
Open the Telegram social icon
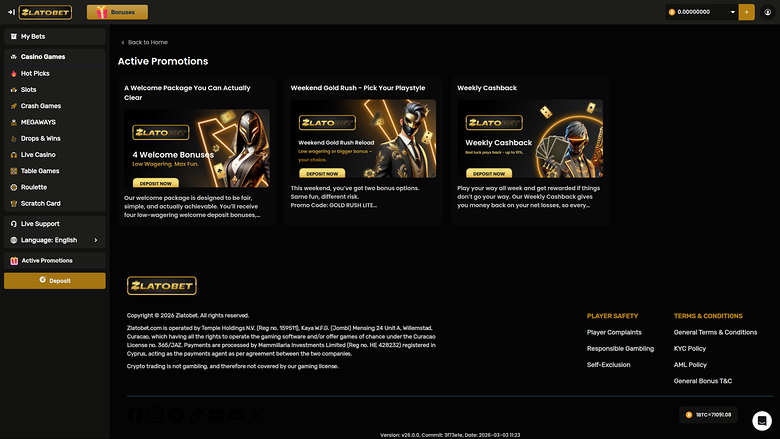pyautogui.click(x=176, y=415)
